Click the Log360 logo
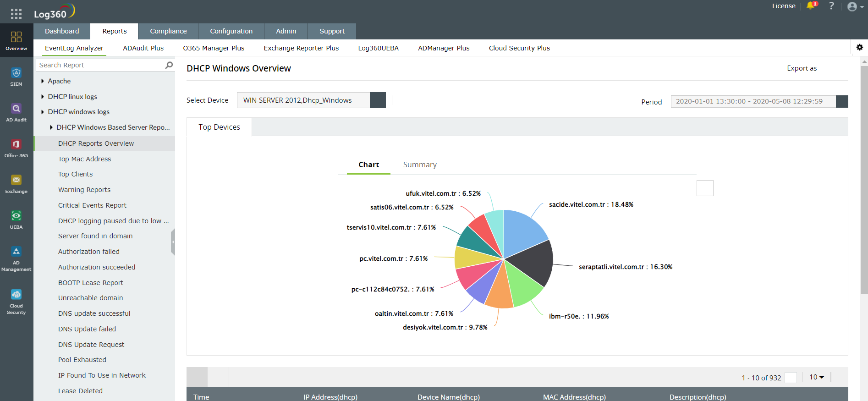The width and height of the screenshot is (868, 401). point(55,11)
